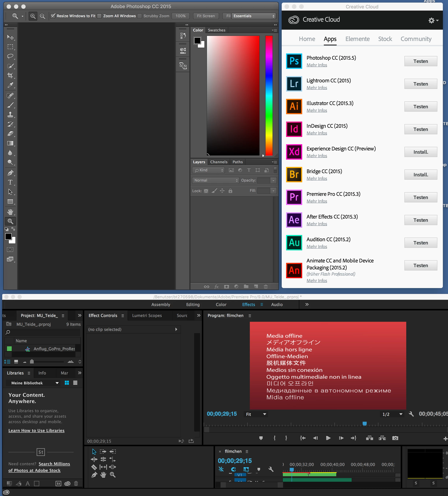The width and height of the screenshot is (448, 496).
Task: Toggle the Scrubby Zoom checkbox
Action: tap(140, 16)
